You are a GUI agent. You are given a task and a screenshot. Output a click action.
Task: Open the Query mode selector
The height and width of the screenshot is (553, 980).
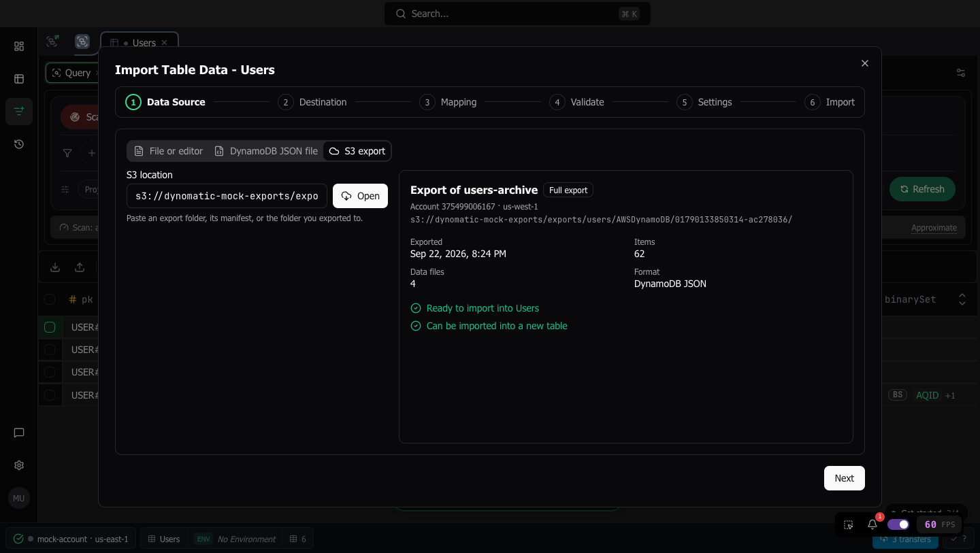click(x=73, y=73)
